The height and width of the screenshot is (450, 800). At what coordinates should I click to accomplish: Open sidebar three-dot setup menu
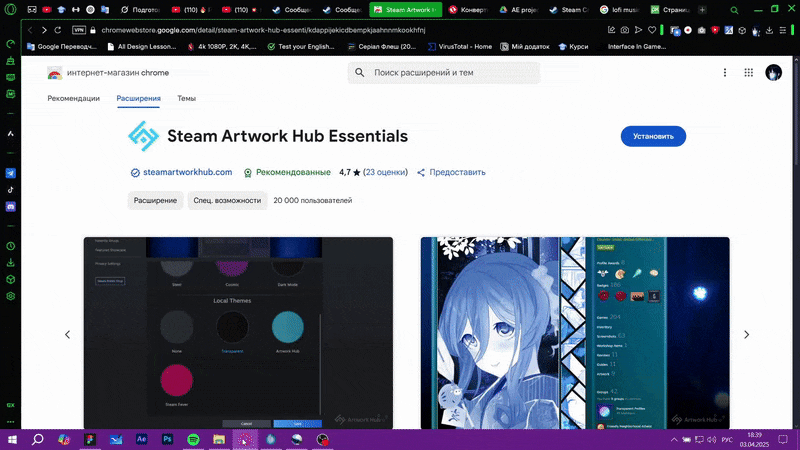(10, 422)
